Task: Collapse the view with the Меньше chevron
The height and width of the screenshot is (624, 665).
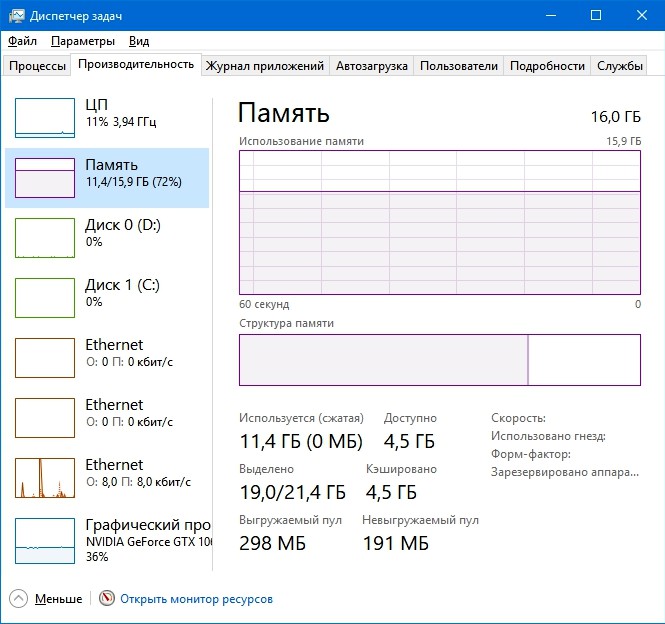Action: point(19,599)
